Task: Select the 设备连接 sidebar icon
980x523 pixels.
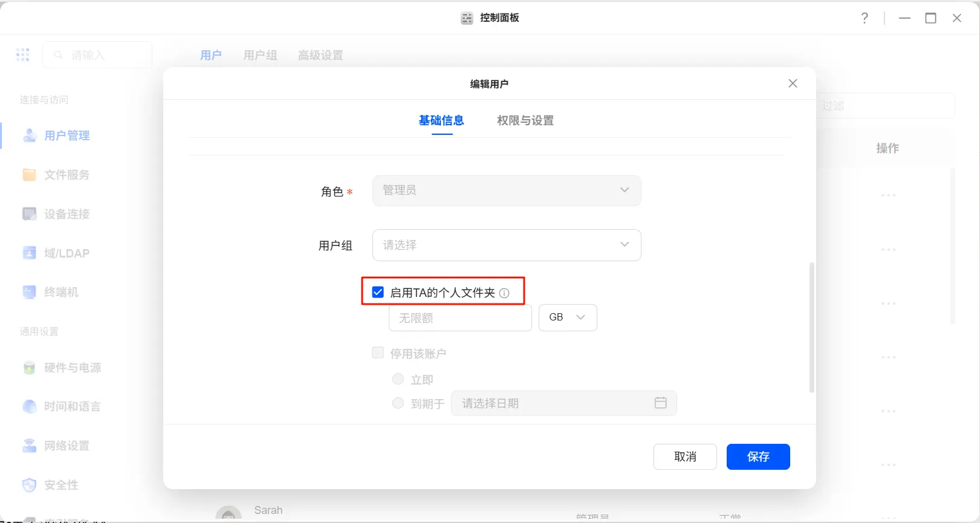Action: click(x=29, y=214)
